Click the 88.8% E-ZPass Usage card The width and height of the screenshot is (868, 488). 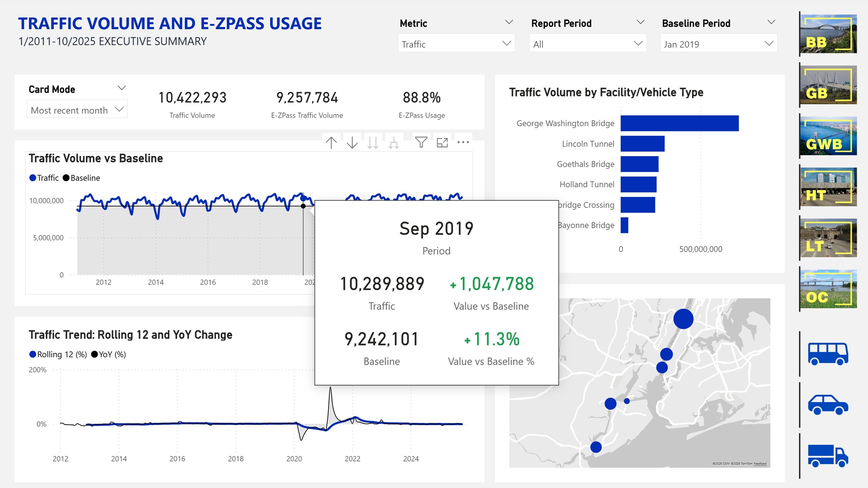coord(422,104)
